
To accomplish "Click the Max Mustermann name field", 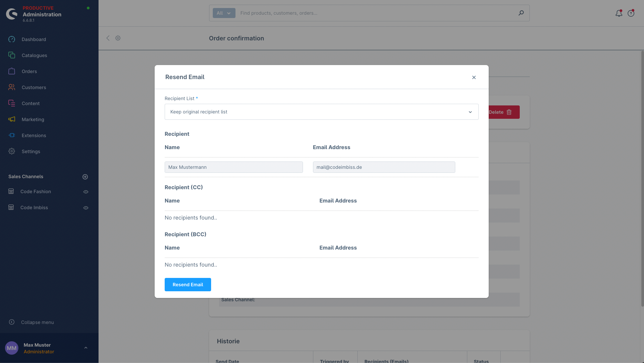I will [x=234, y=167].
